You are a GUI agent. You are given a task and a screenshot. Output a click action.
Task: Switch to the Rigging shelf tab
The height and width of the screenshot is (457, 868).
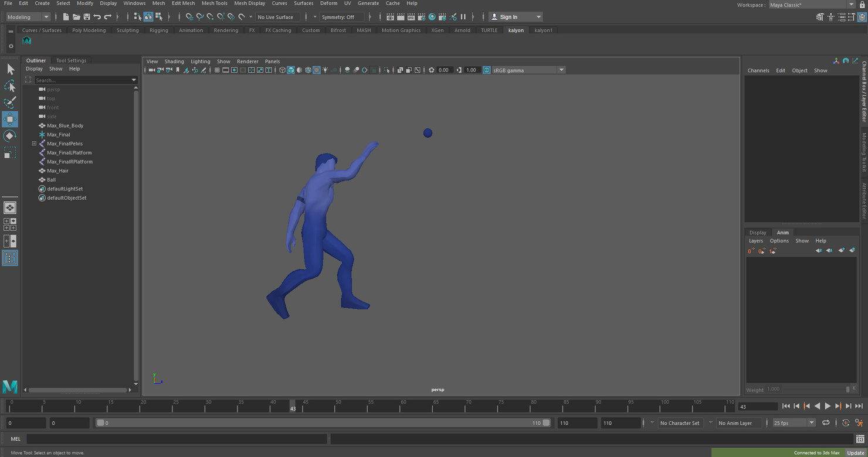pos(158,30)
